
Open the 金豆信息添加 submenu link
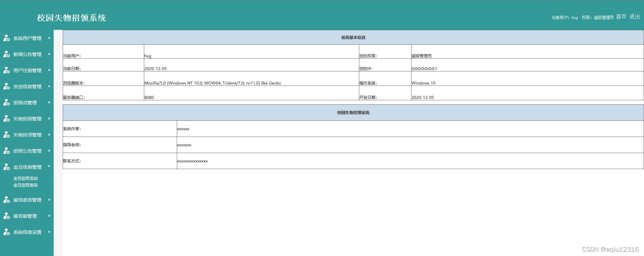25,178
